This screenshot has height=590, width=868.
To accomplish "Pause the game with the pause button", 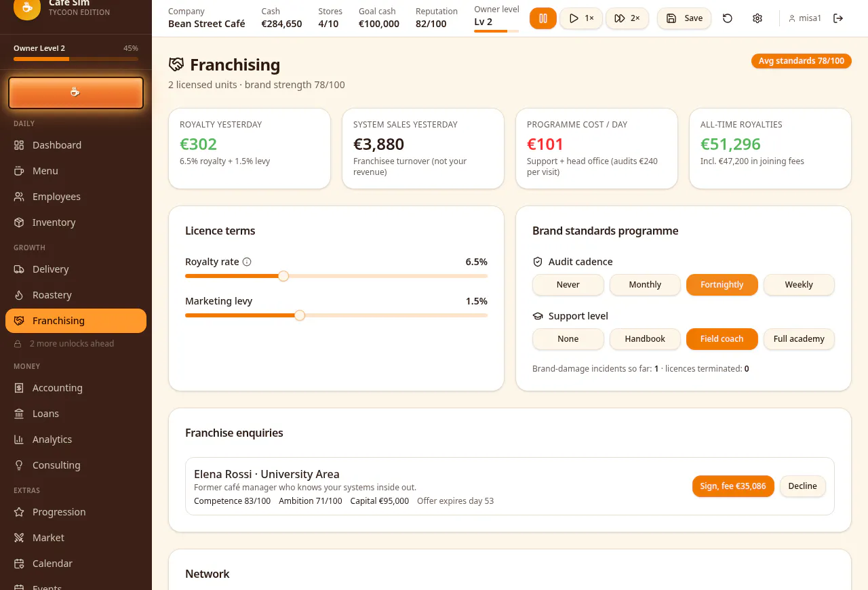I will pos(543,18).
